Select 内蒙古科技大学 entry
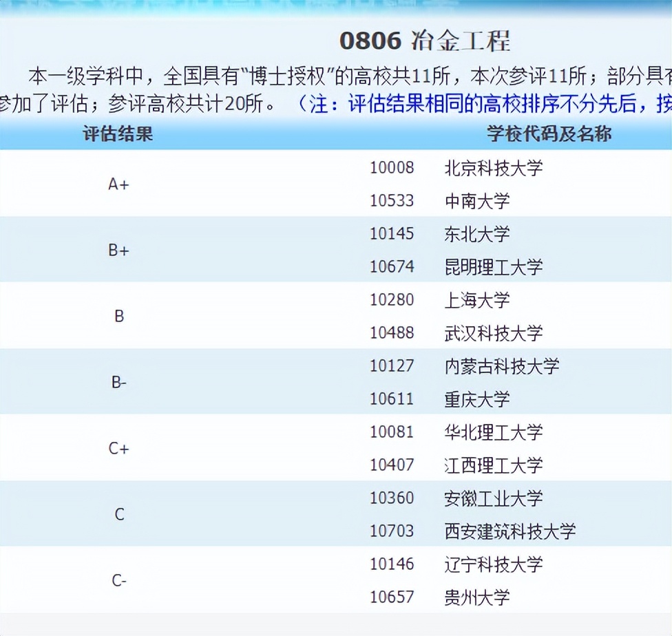 pos(502,366)
